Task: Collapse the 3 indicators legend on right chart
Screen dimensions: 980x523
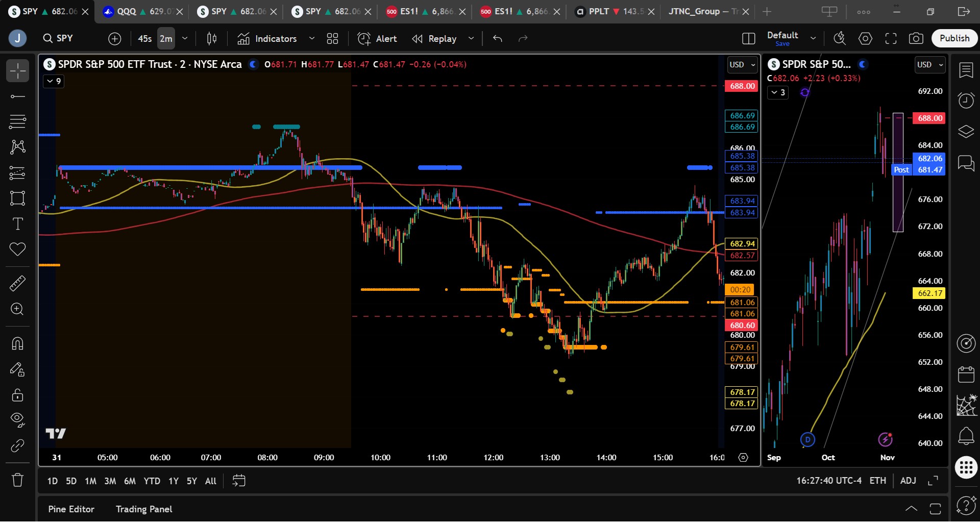Action: 778,92
